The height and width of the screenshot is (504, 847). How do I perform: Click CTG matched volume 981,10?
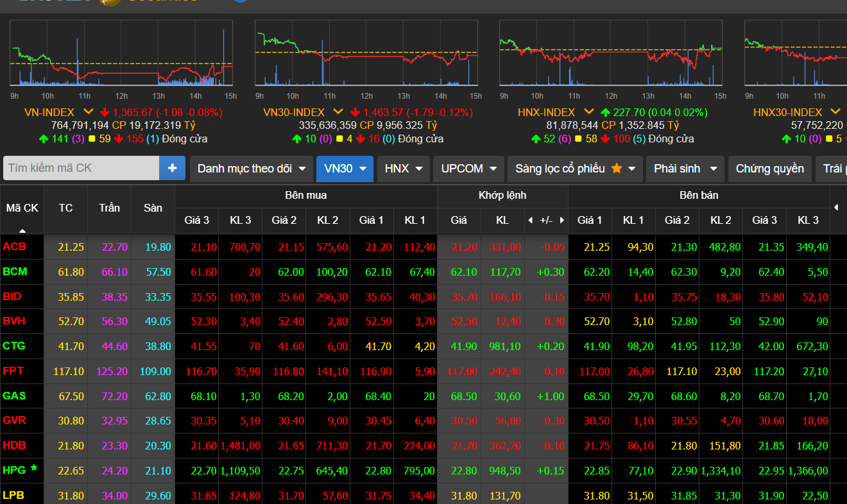point(504,346)
